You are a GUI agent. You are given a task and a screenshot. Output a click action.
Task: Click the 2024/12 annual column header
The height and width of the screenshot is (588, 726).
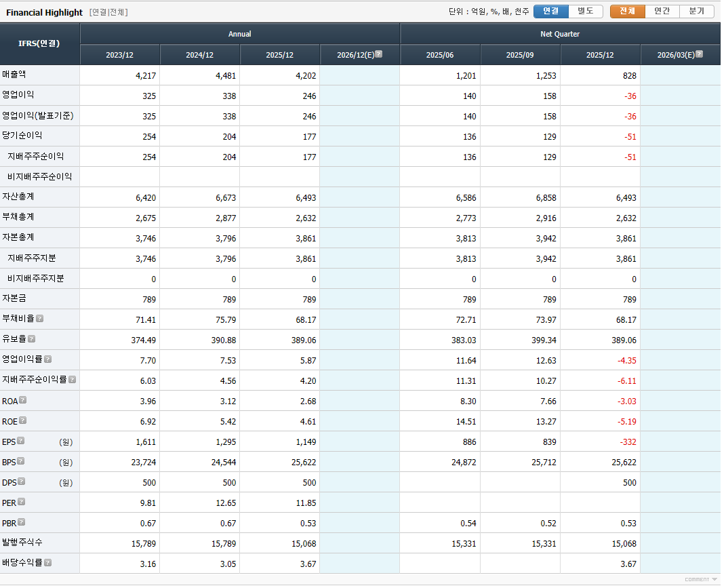[x=200, y=55]
